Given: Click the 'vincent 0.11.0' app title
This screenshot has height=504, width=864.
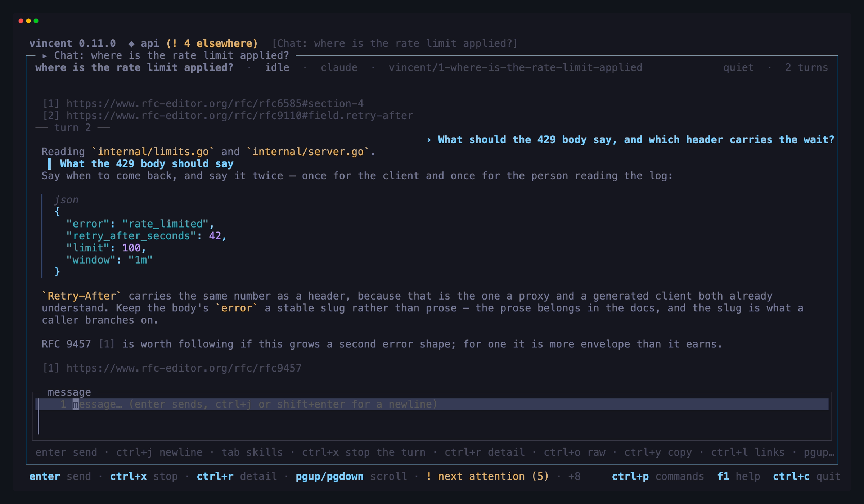Looking at the screenshot, I should [72, 44].
